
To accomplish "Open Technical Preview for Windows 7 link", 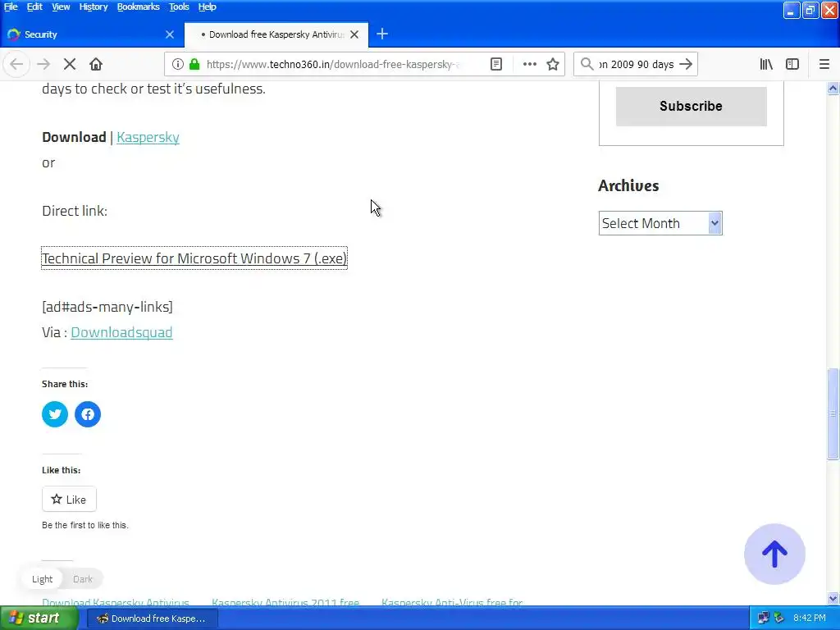I will 194,258.
